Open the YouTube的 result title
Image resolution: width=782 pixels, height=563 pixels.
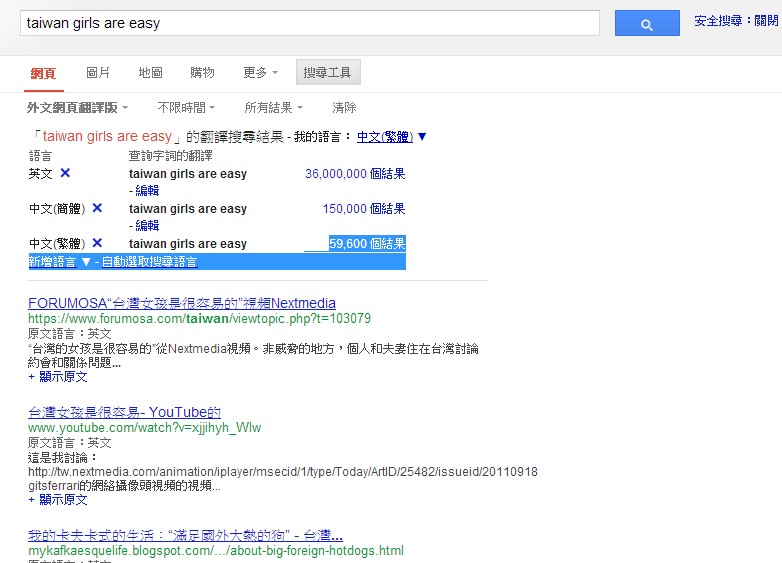(124, 412)
